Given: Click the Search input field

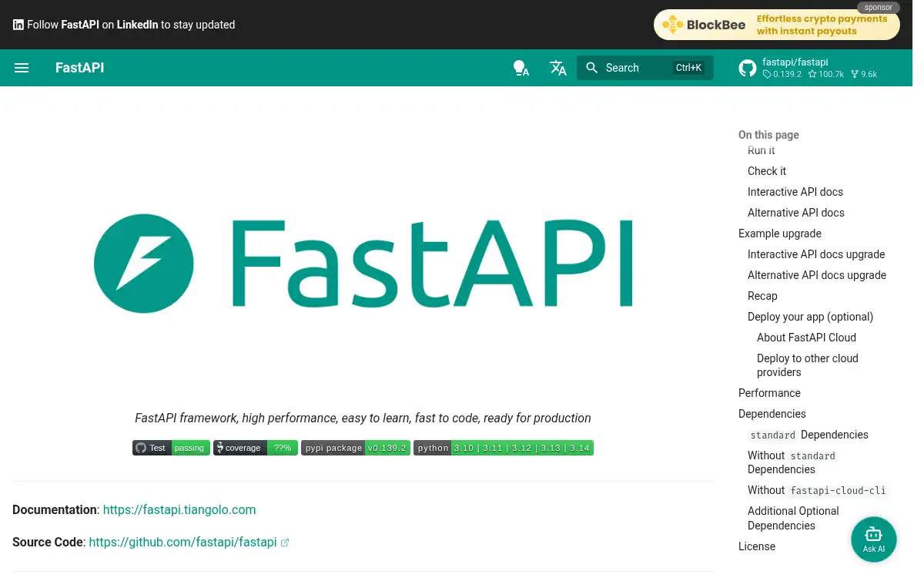Looking at the screenshot, I should pyautogui.click(x=645, y=68).
